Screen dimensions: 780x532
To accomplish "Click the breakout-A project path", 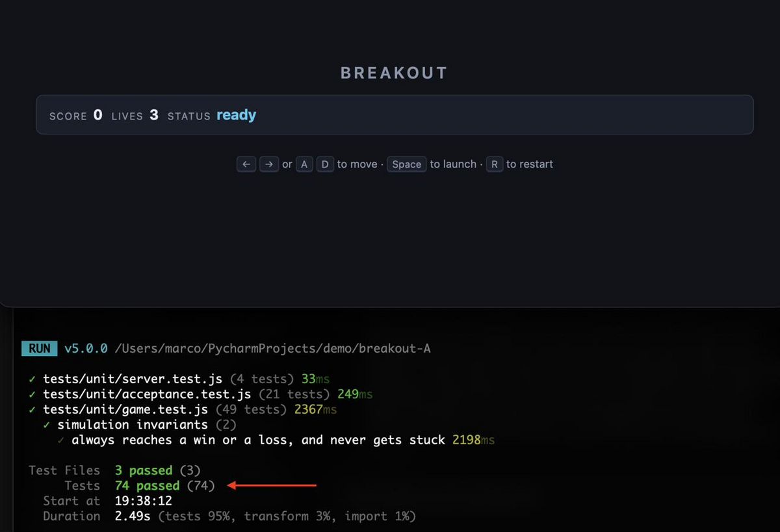I will pyautogui.click(x=272, y=348).
